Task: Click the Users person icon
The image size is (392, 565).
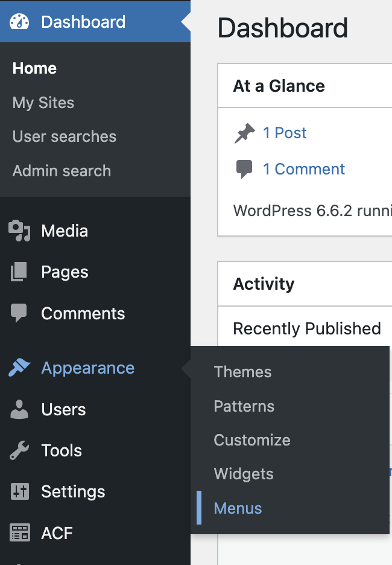Action: pyautogui.click(x=19, y=409)
